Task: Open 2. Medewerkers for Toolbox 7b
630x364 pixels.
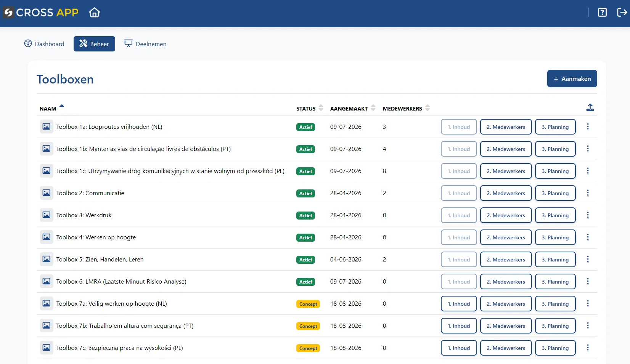Action: coord(506,326)
